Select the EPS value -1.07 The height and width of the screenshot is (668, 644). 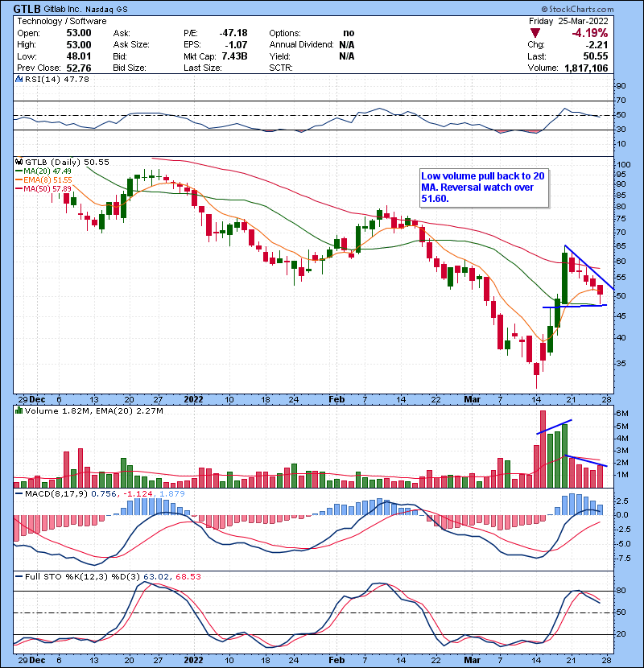236,45
